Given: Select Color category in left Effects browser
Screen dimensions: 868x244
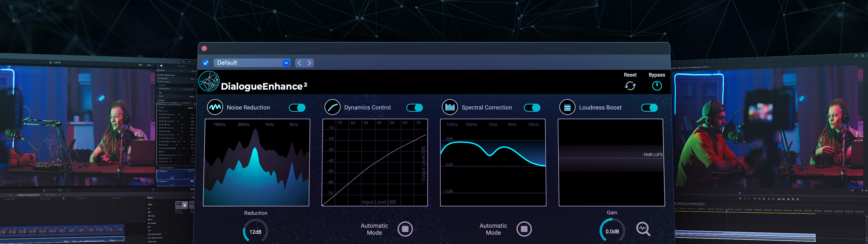Looking at the screenshot, I should (x=149, y=230).
